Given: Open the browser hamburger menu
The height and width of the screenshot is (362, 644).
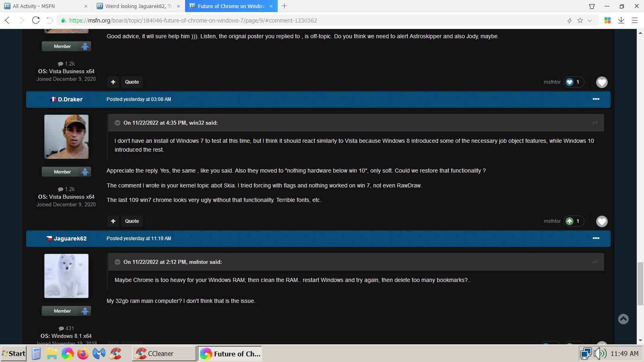Looking at the screenshot, I should click(x=635, y=21).
